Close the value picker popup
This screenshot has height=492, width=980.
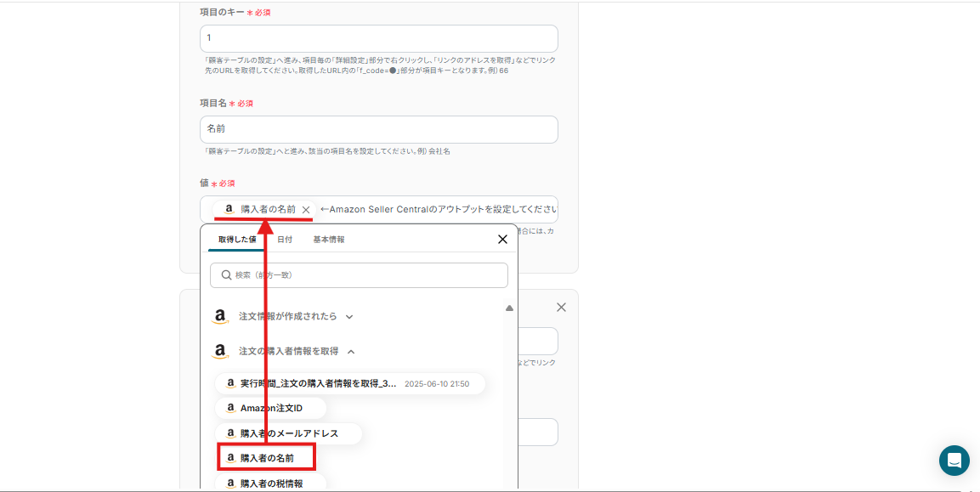pos(502,240)
